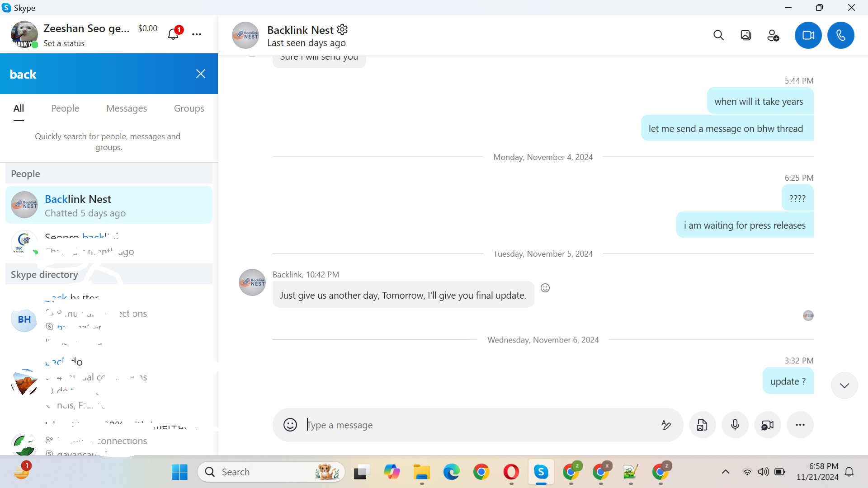
Task: Open File Explorer from the taskbar
Action: (421, 472)
